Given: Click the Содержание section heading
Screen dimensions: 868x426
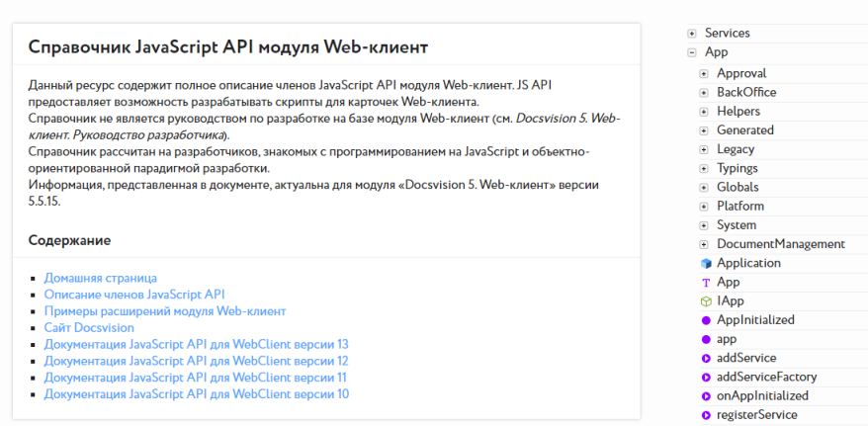Looking at the screenshot, I should (70, 240).
